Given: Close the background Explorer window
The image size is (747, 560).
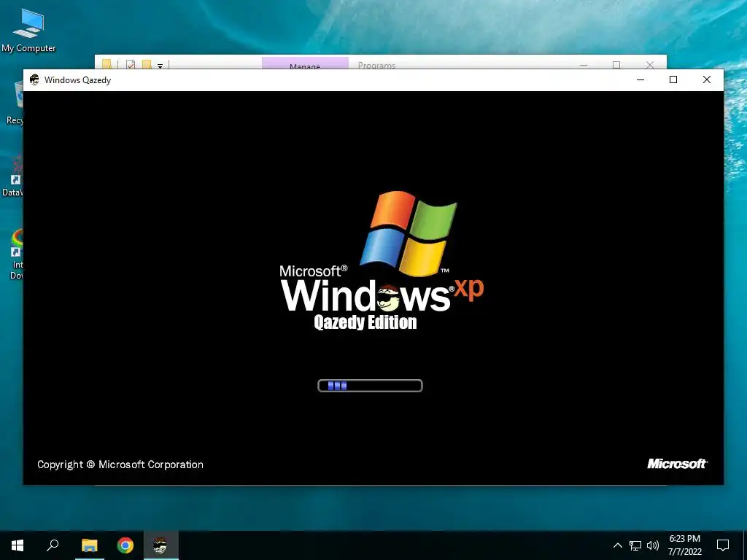Looking at the screenshot, I should (x=650, y=64).
